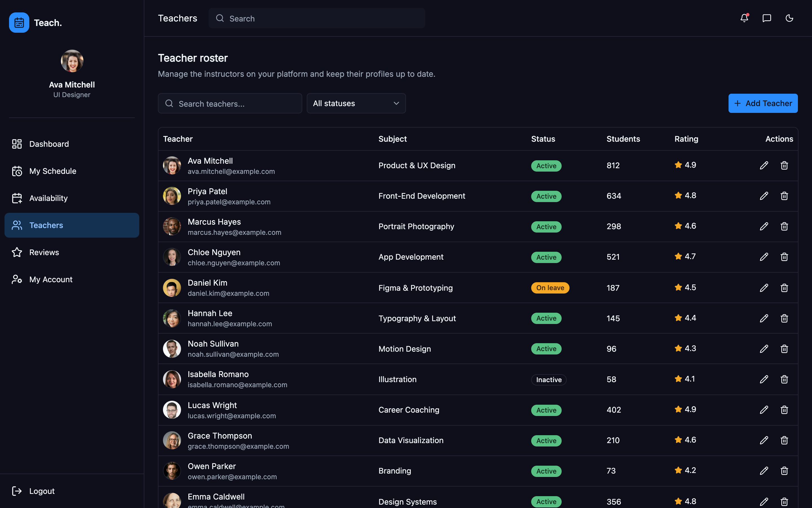812x508 pixels.
Task: Edit Marcus Hayes with pencil icon
Action: pyautogui.click(x=764, y=226)
